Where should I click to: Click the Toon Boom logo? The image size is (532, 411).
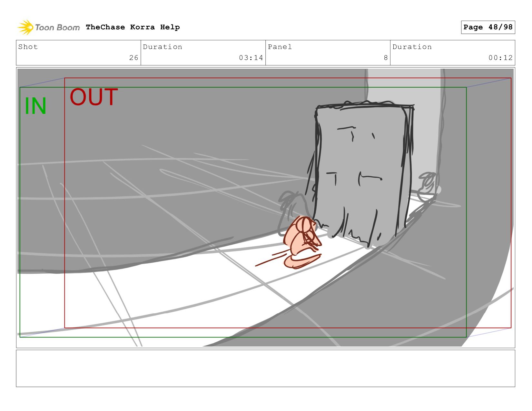coord(48,27)
